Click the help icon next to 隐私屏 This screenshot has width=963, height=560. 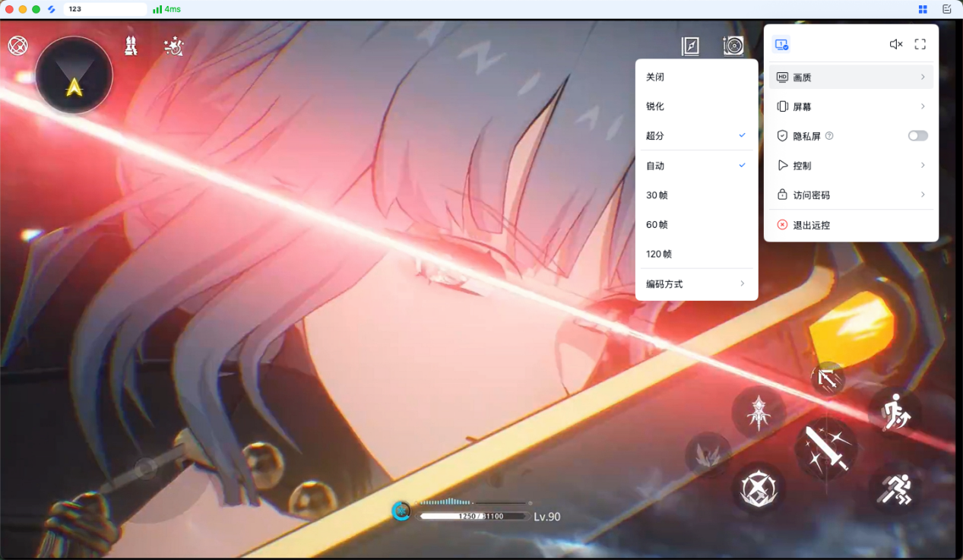point(829,136)
